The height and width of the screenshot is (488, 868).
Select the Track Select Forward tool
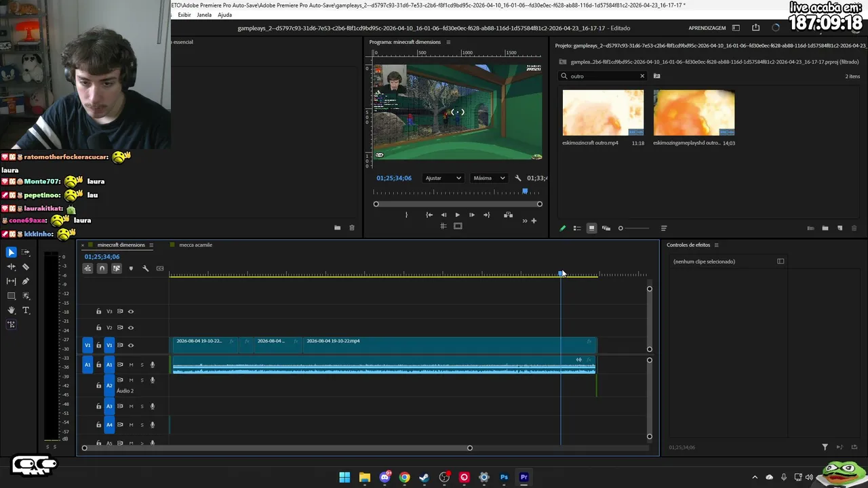tap(26, 252)
